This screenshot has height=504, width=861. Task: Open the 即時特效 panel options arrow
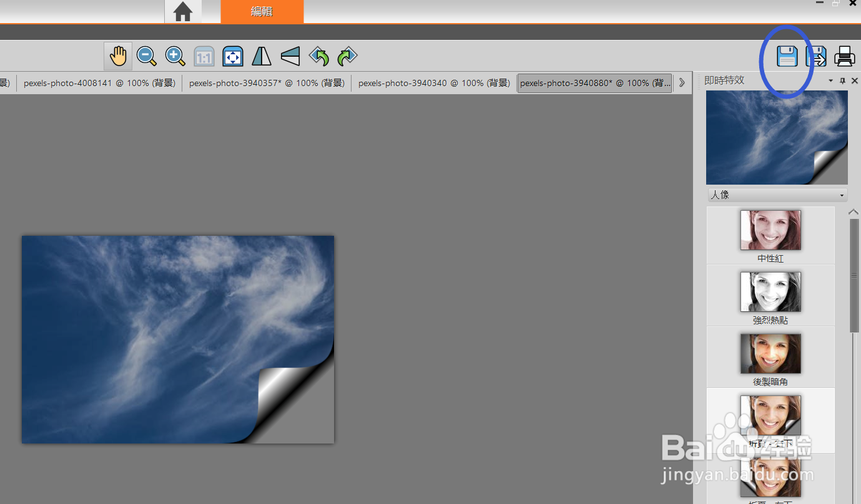[x=831, y=81]
